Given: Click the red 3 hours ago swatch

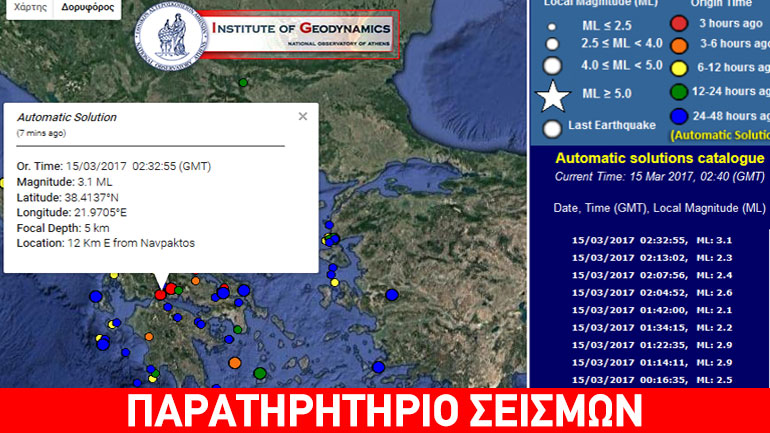Looking at the screenshot, I should point(679,23).
